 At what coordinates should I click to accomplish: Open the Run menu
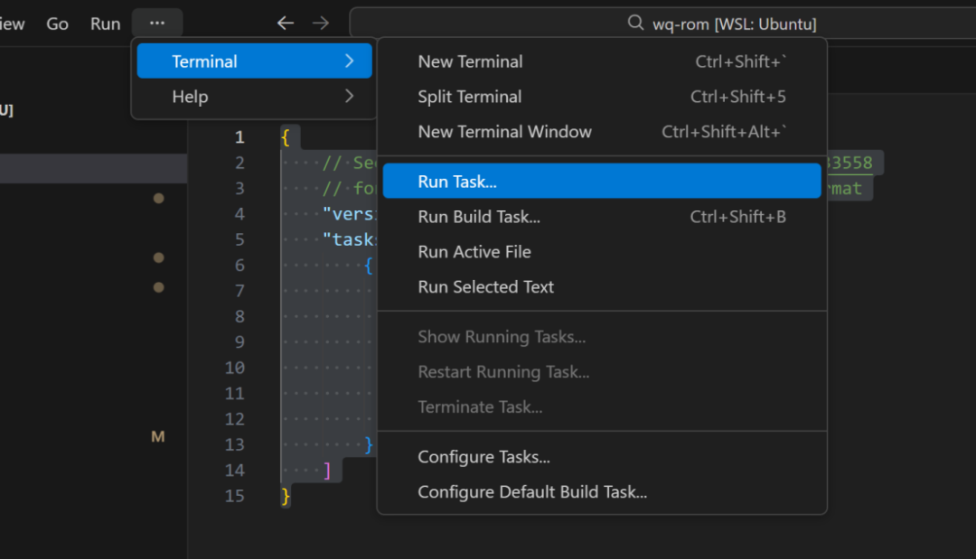pos(105,23)
